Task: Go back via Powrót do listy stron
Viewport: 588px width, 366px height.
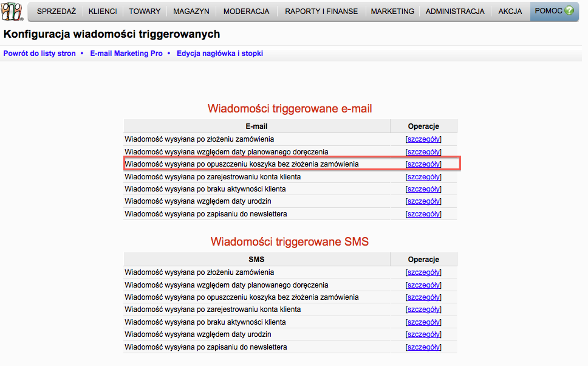Action: click(39, 54)
